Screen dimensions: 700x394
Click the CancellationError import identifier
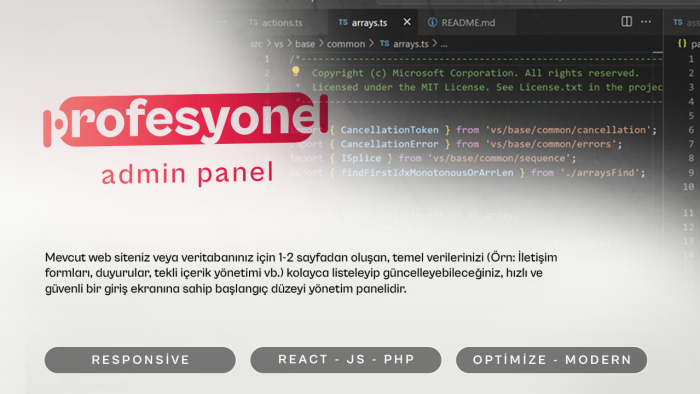390,144
